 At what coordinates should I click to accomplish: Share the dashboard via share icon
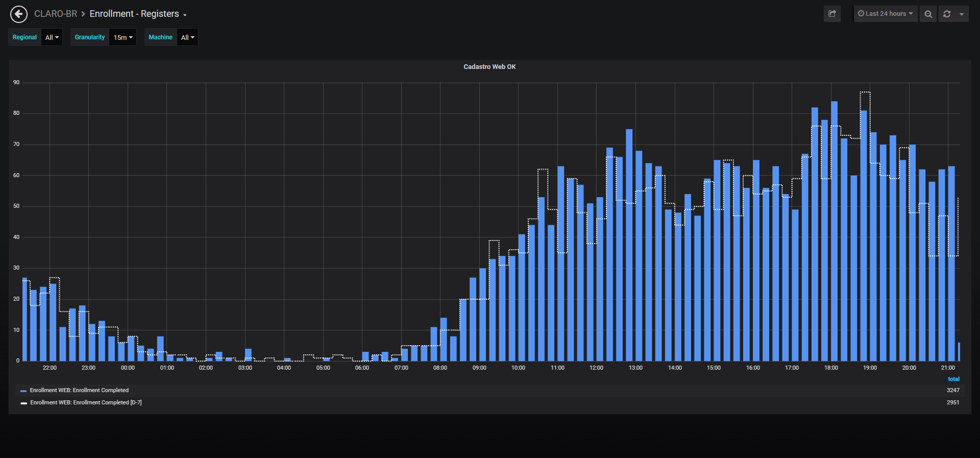coord(832,14)
